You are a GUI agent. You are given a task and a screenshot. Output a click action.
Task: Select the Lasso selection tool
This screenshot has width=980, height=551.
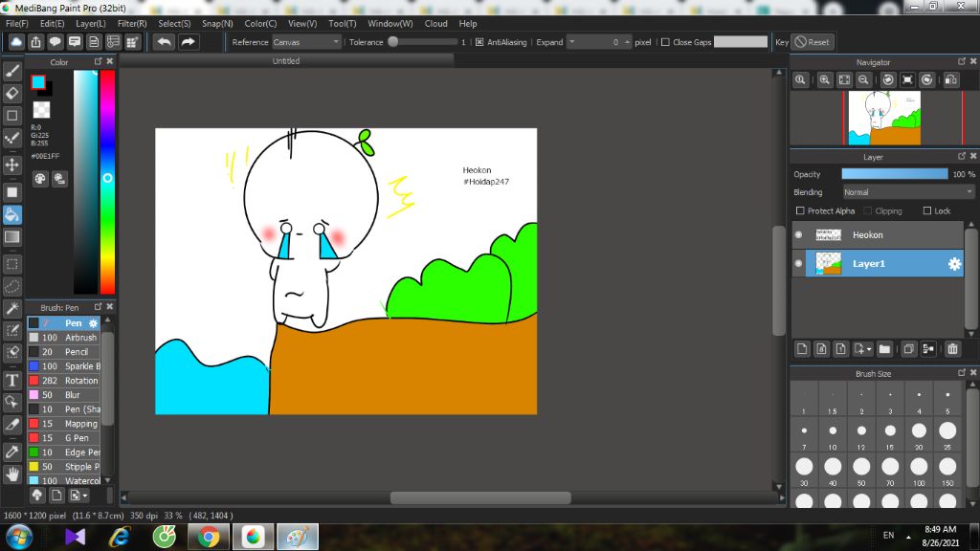11,287
